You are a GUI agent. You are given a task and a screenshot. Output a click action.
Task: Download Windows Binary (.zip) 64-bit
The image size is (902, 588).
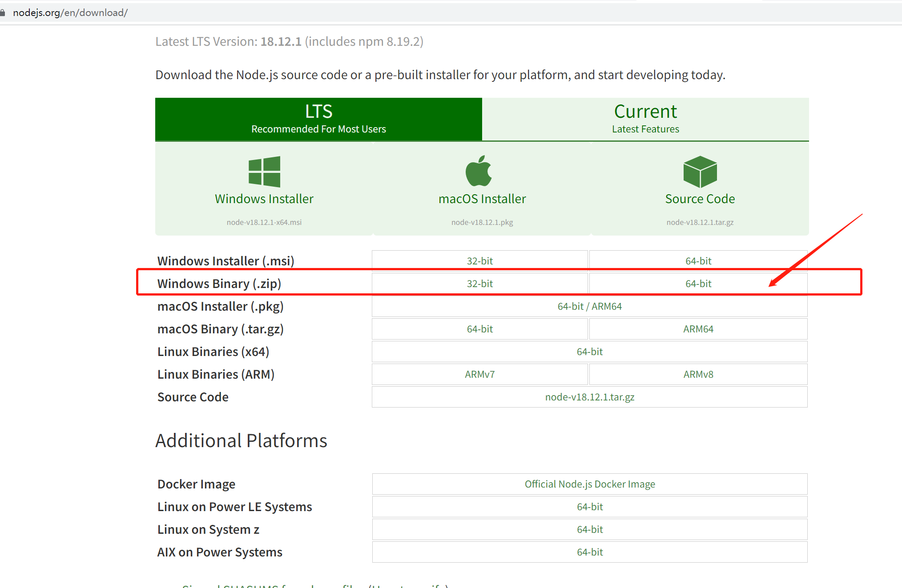click(x=698, y=284)
